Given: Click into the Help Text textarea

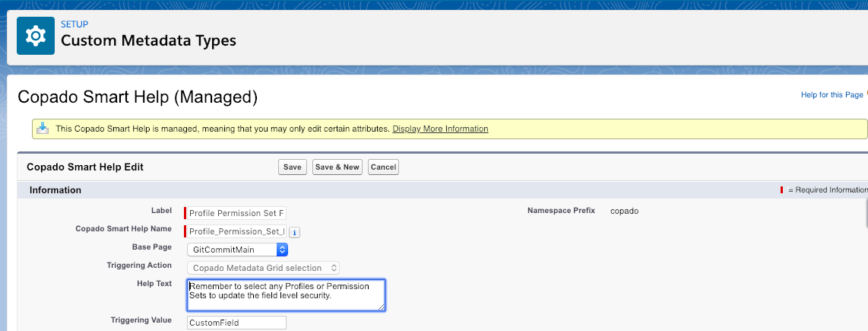Looking at the screenshot, I should point(287,295).
